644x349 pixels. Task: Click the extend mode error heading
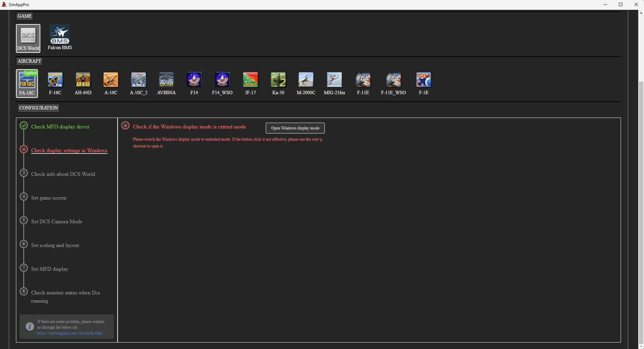[189, 127]
